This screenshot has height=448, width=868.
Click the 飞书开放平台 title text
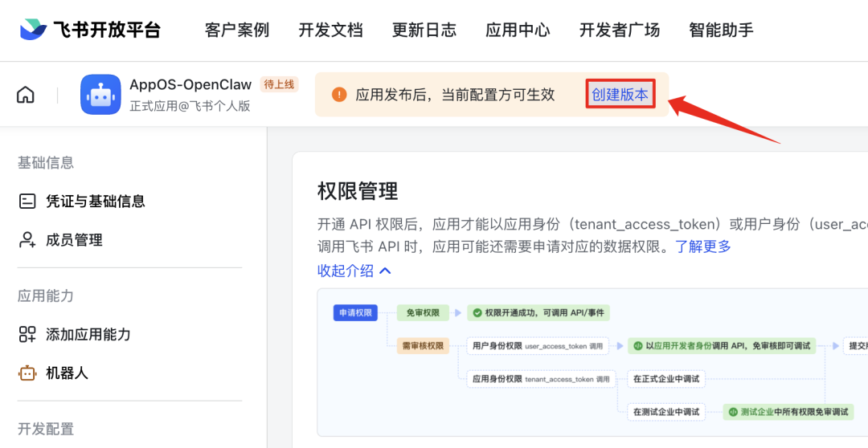(x=107, y=30)
